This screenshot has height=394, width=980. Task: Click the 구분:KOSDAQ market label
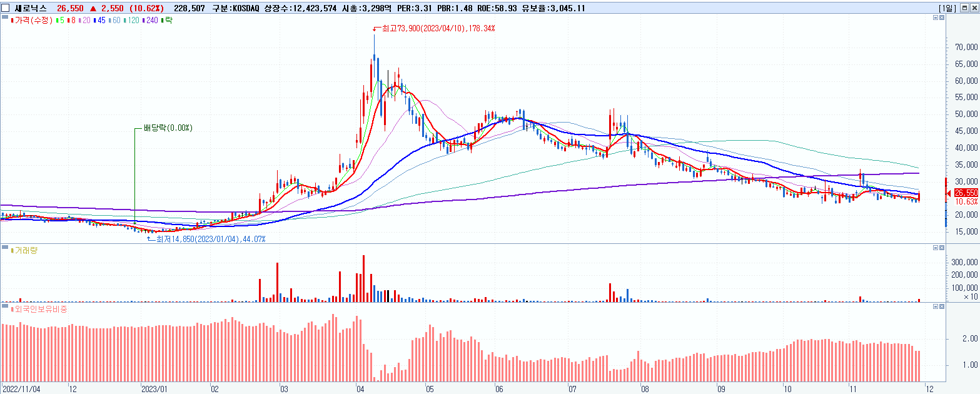[235, 8]
